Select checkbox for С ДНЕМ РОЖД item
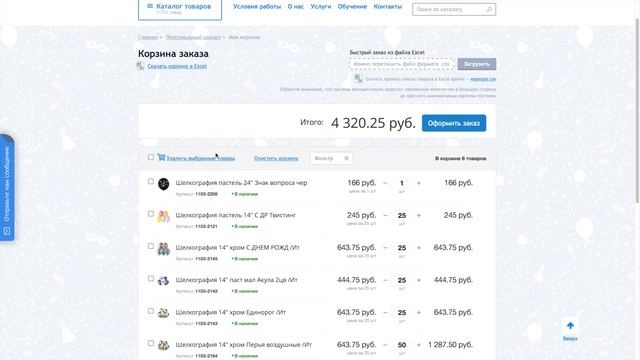This screenshot has height=360, width=640. (x=151, y=246)
